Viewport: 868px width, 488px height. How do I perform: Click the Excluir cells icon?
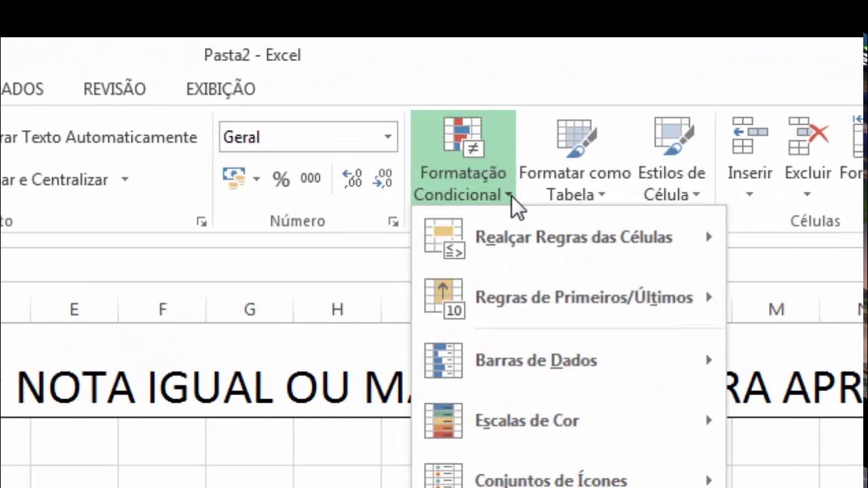808,136
